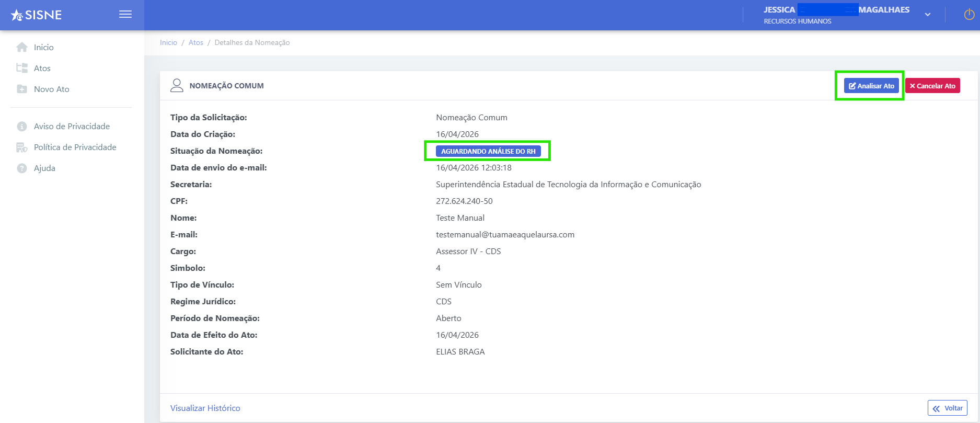Expand the user account dropdown chevron
The image size is (980, 423).
928,15
